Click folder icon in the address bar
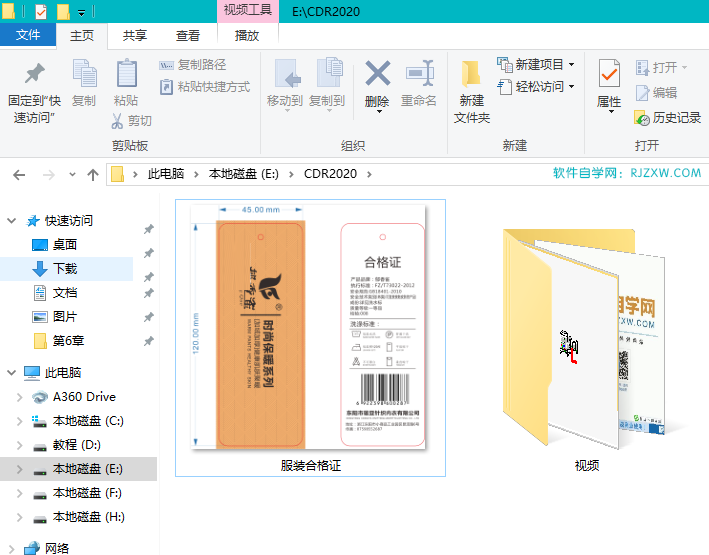 [118, 174]
